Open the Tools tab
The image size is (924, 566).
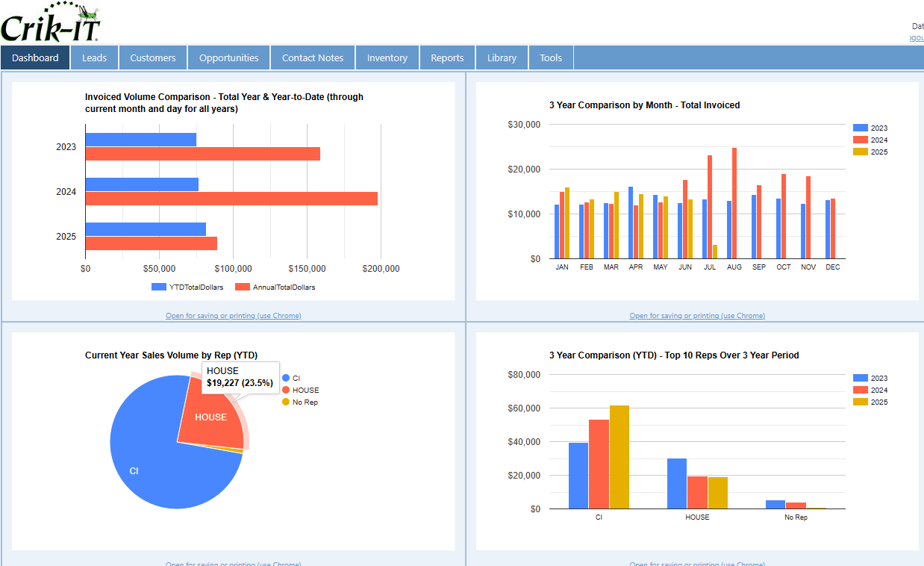551,57
